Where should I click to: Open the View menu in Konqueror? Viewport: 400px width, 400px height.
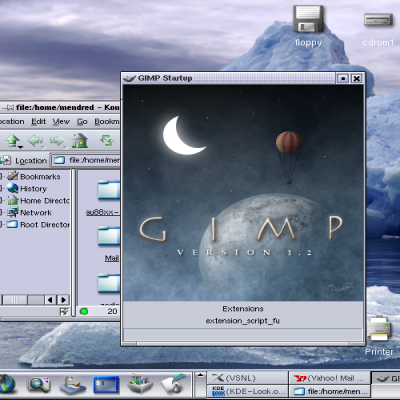click(61, 121)
